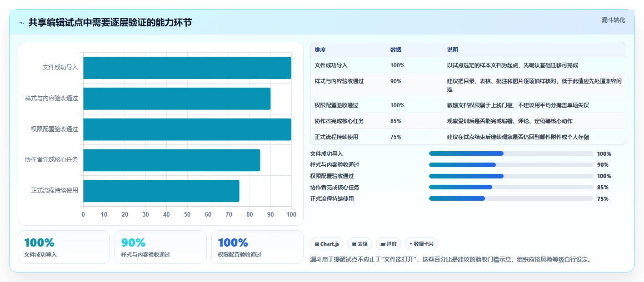Screen dimensions: 644x282
Task: Select table cell 样式与内容验收通过
Action: pyautogui.click(x=339, y=81)
